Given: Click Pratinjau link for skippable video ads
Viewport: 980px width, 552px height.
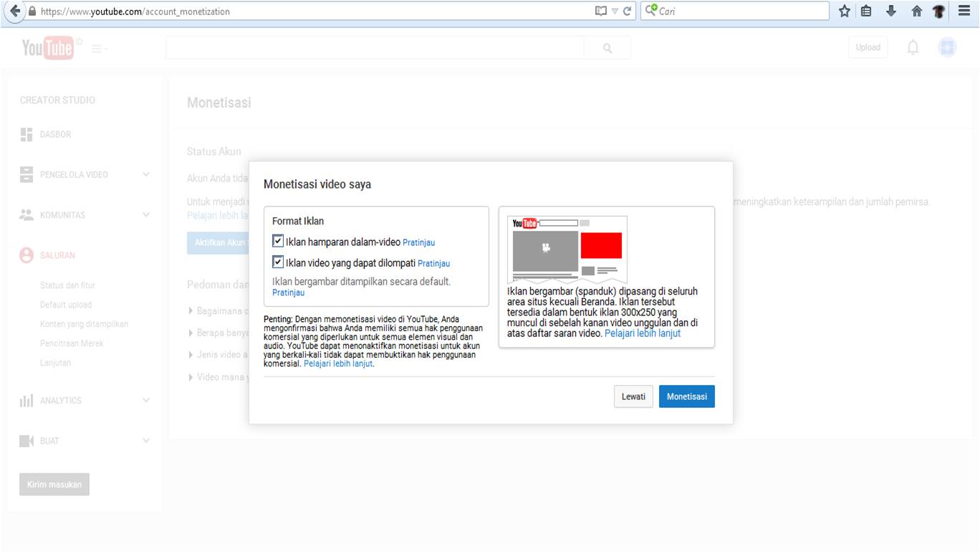Looking at the screenshot, I should [433, 263].
